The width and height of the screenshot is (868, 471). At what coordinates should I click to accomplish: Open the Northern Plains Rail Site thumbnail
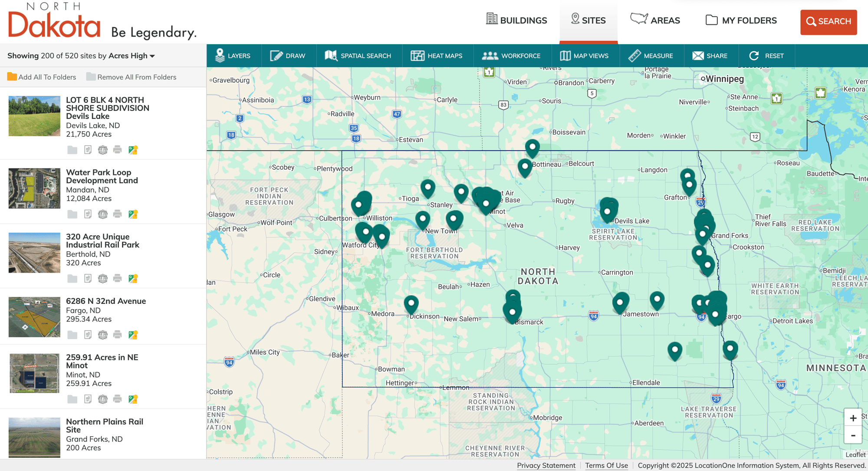click(34, 437)
